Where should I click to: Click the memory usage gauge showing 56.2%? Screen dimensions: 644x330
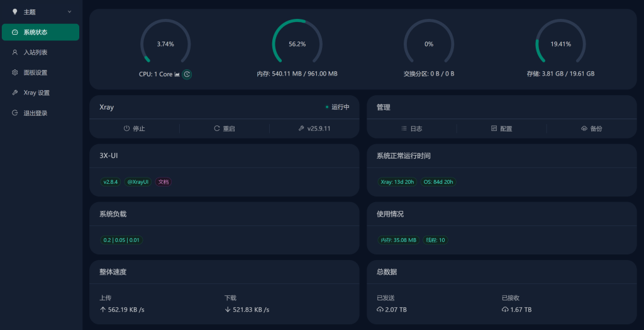tap(297, 44)
